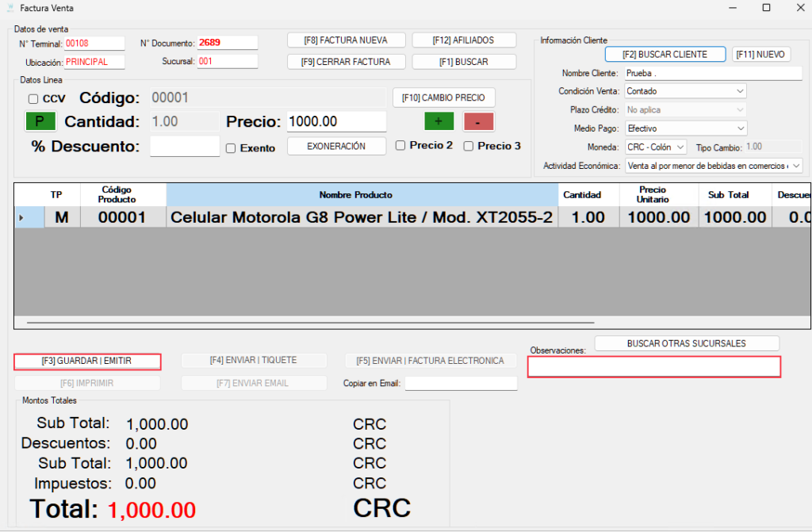812x532 pixels.
Task: Click the Nombre Producto column header
Action: [355, 195]
